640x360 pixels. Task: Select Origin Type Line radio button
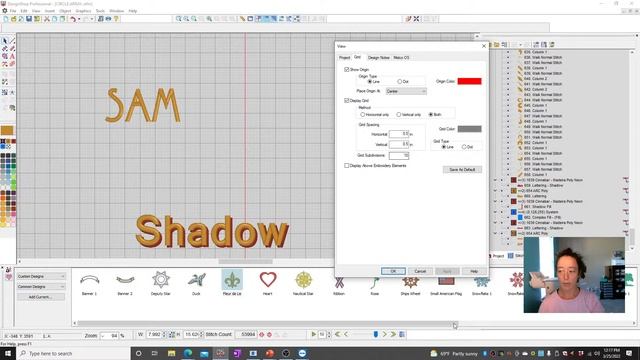(x=370, y=82)
